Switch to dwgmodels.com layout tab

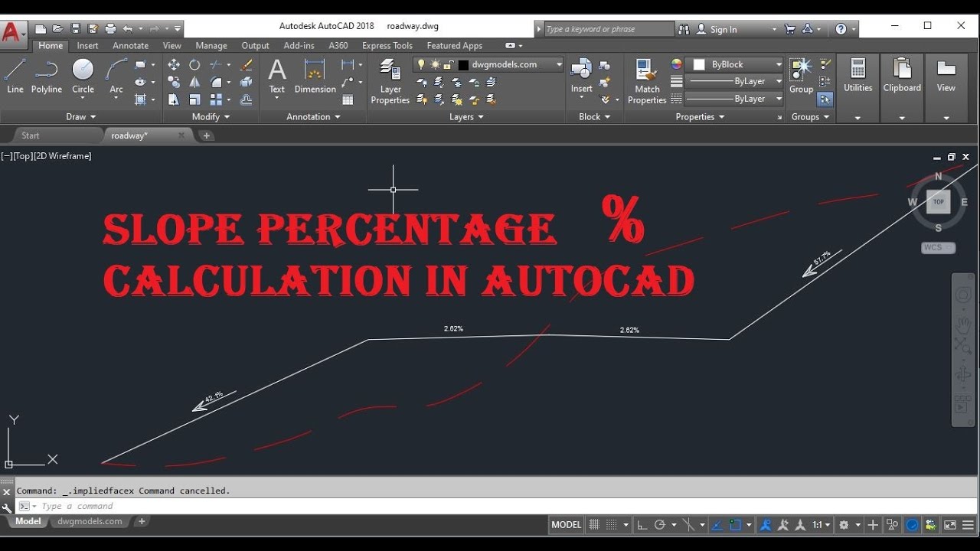pyautogui.click(x=90, y=522)
